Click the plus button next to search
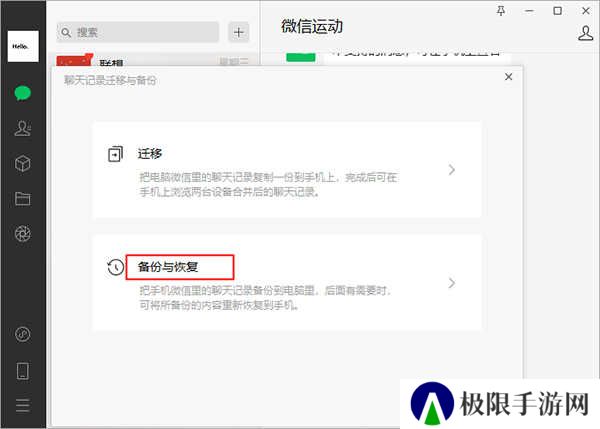600x429 pixels. [x=239, y=32]
